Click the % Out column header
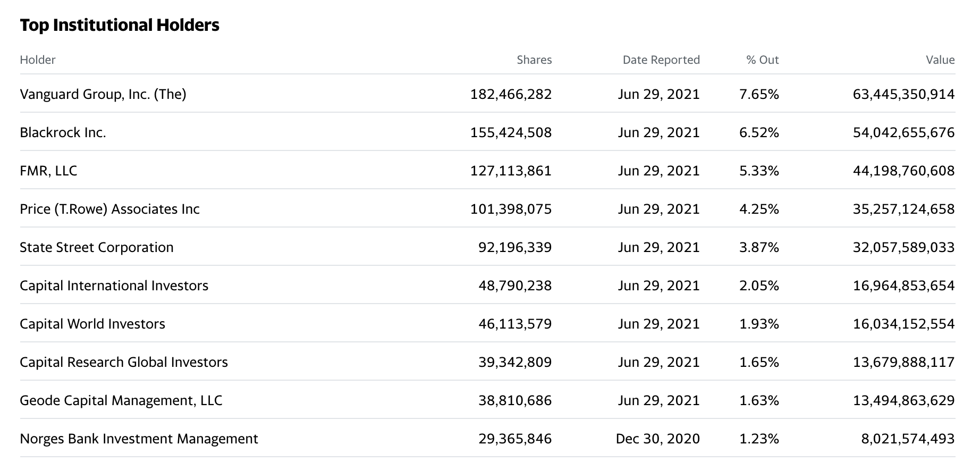This screenshot has height=470, width=980. tap(762, 60)
